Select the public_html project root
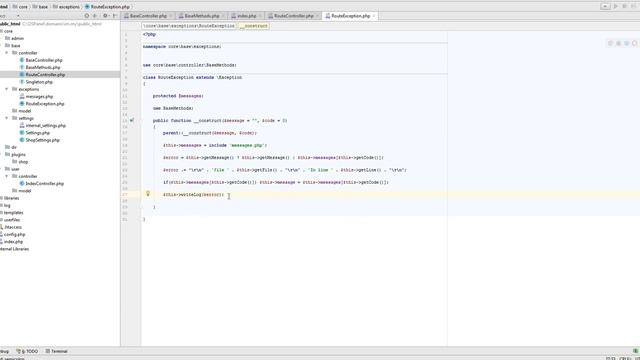 [10, 24]
